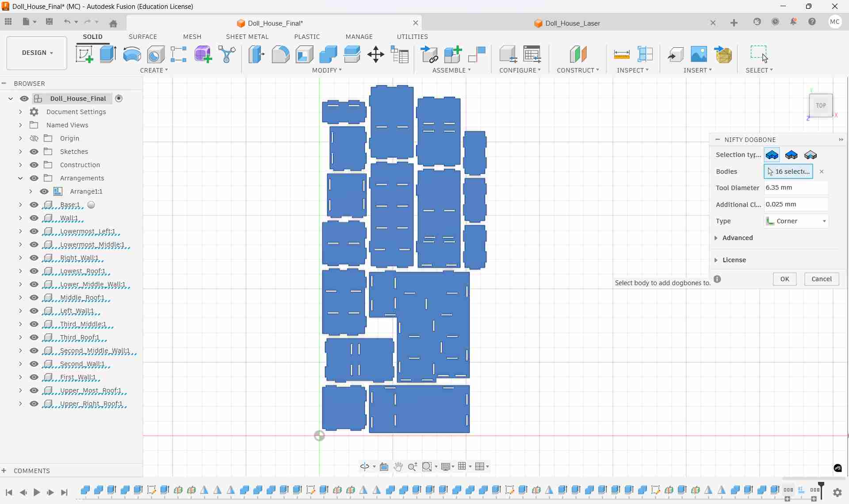Open the Type dropdown showing Corner
The height and width of the screenshot is (504, 849).
pos(796,221)
